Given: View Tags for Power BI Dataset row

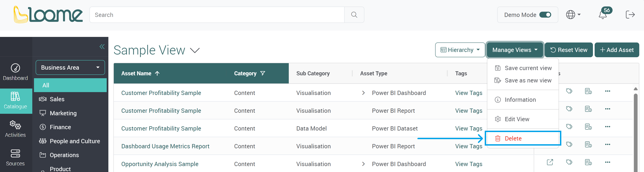Looking at the screenshot, I should pos(469,128).
